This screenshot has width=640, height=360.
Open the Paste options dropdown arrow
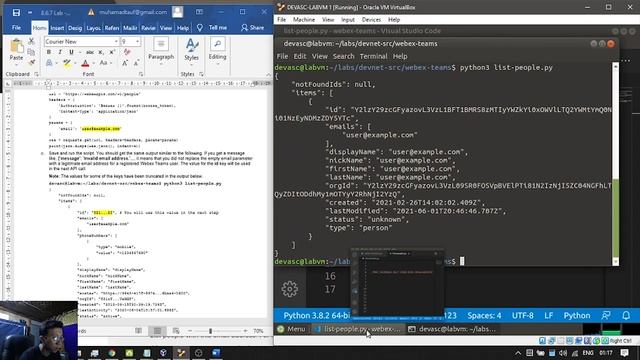pos(16,64)
